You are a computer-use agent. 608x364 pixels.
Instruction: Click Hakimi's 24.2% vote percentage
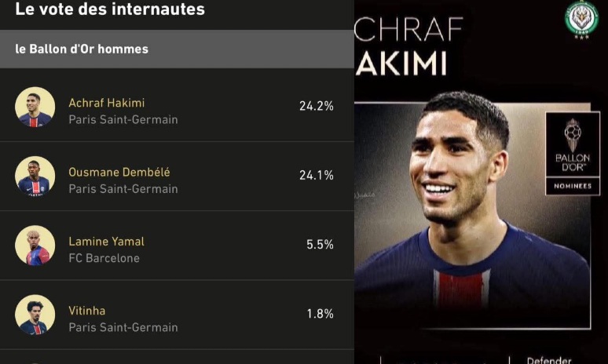click(316, 106)
